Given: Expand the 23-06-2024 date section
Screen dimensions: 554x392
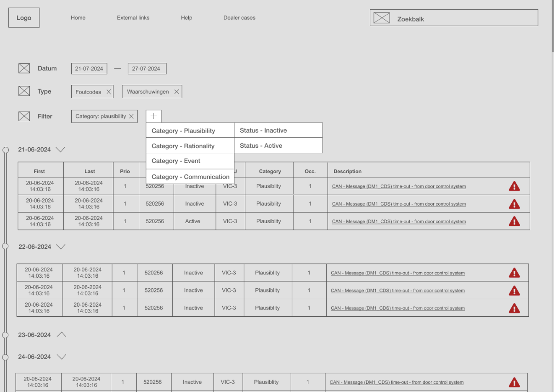Looking at the screenshot, I should 61,335.
